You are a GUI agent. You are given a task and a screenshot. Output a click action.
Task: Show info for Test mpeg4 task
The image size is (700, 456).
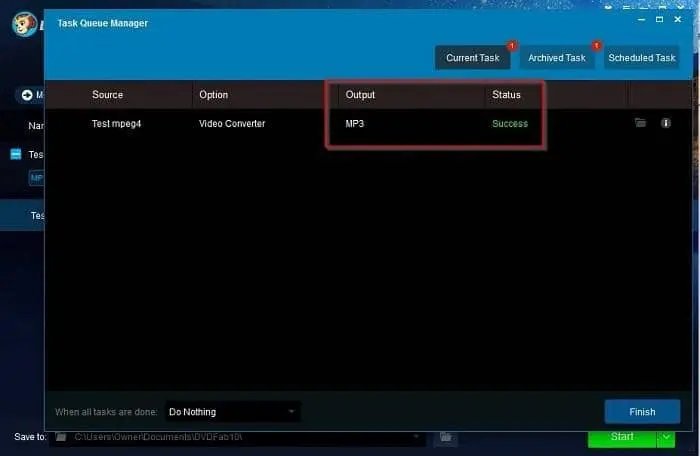point(666,123)
